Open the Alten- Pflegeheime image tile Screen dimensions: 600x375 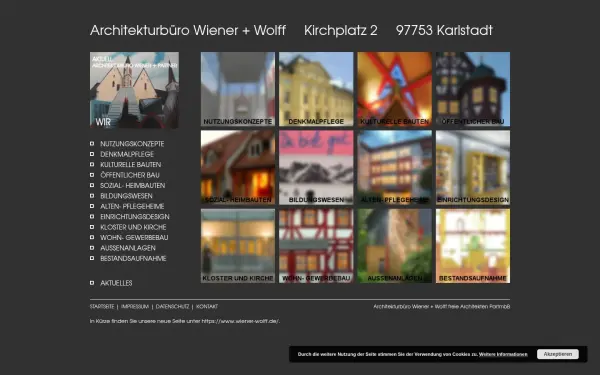pos(395,168)
